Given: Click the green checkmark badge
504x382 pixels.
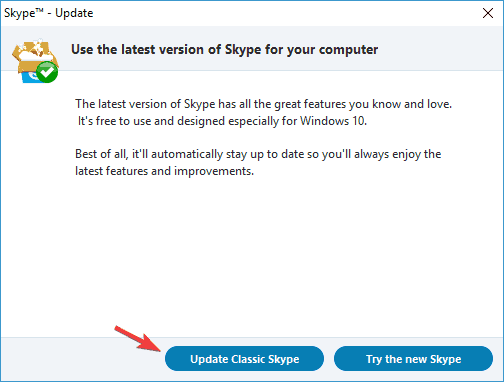Looking at the screenshot, I should point(47,72).
